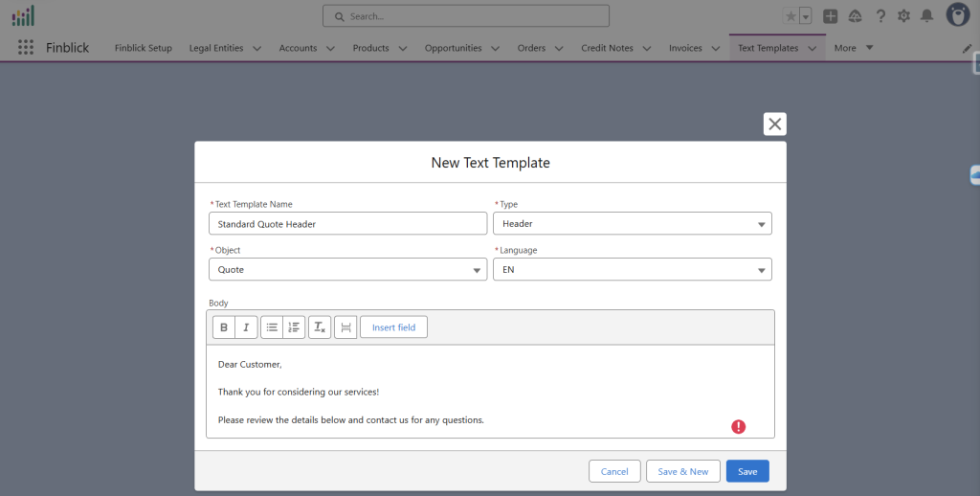
Task: Click the Text Template Name input field
Action: [x=347, y=224]
